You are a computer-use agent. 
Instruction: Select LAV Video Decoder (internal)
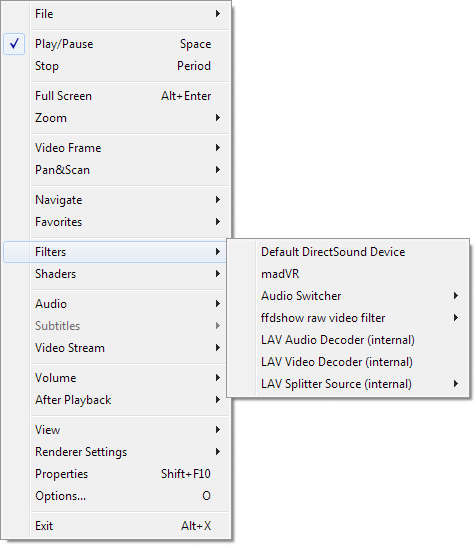[348, 361]
